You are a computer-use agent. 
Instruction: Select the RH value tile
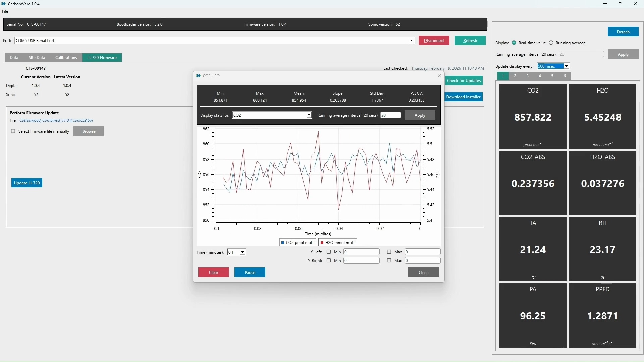tap(603, 249)
